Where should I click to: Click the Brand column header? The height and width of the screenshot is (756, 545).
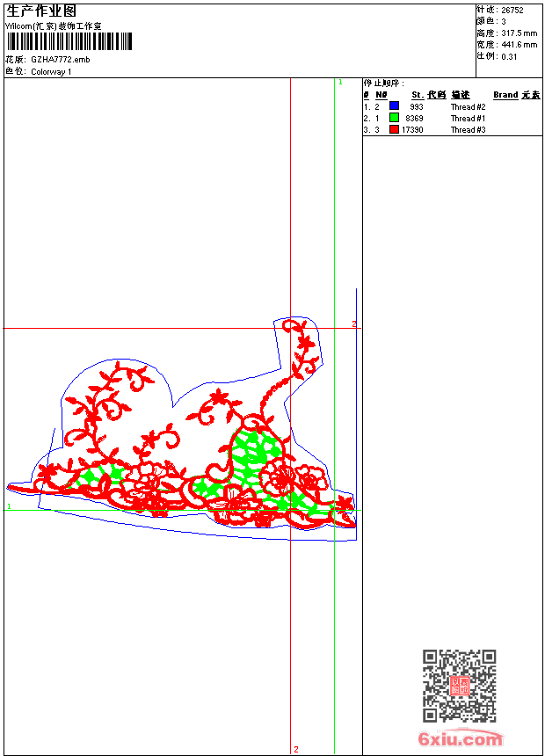click(505, 95)
